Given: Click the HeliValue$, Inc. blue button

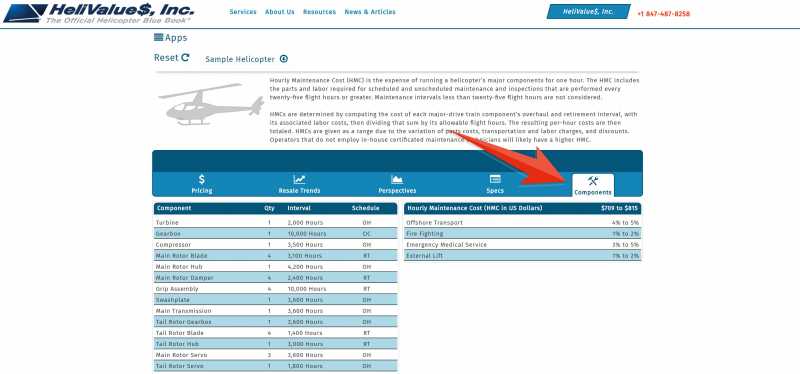Looking at the screenshot, I should [x=588, y=12].
